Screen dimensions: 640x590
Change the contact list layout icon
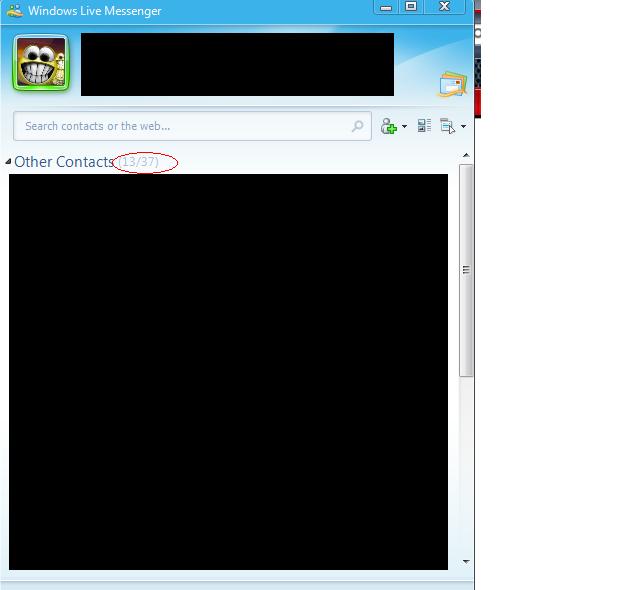point(424,126)
